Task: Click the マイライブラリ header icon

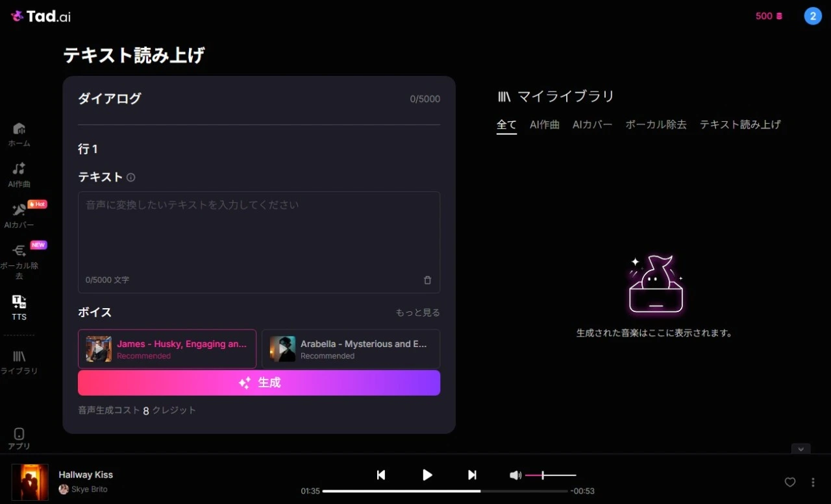Action: pyautogui.click(x=504, y=97)
